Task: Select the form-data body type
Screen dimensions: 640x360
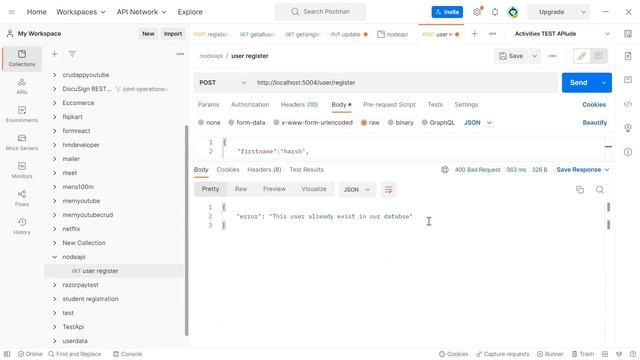Action: pyautogui.click(x=247, y=122)
